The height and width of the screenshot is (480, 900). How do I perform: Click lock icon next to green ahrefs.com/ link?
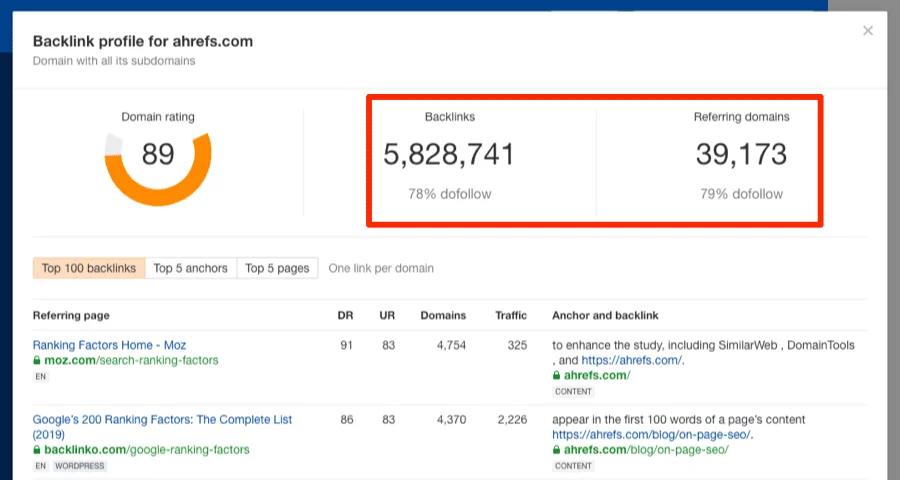coord(557,376)
